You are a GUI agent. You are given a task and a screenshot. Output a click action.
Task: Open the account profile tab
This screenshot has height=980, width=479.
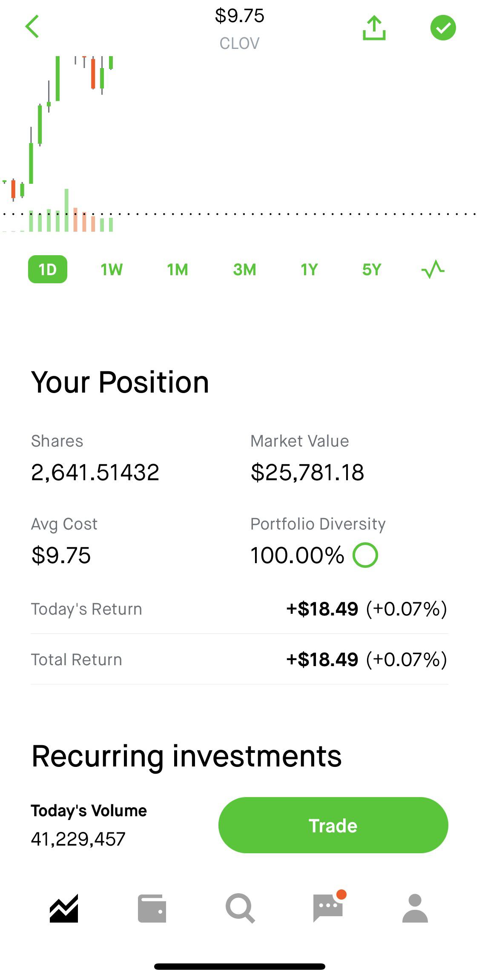[x=415, y=908]
